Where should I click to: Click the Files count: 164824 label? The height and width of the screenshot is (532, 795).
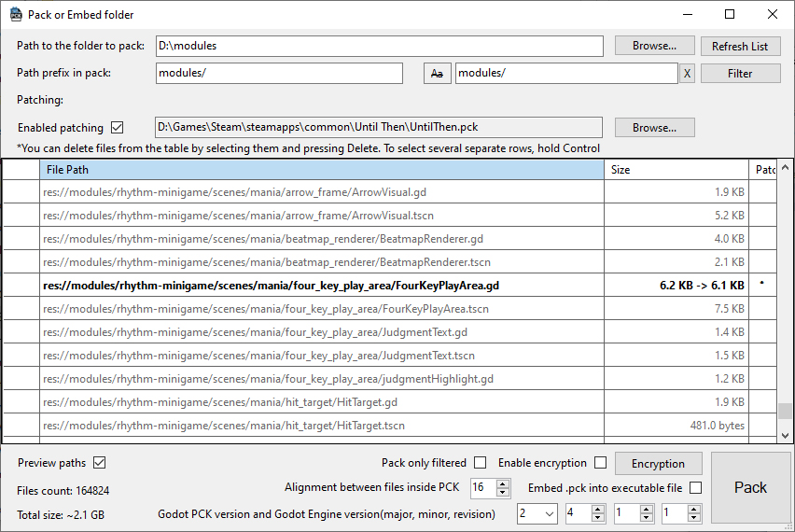tap(63, 490)
